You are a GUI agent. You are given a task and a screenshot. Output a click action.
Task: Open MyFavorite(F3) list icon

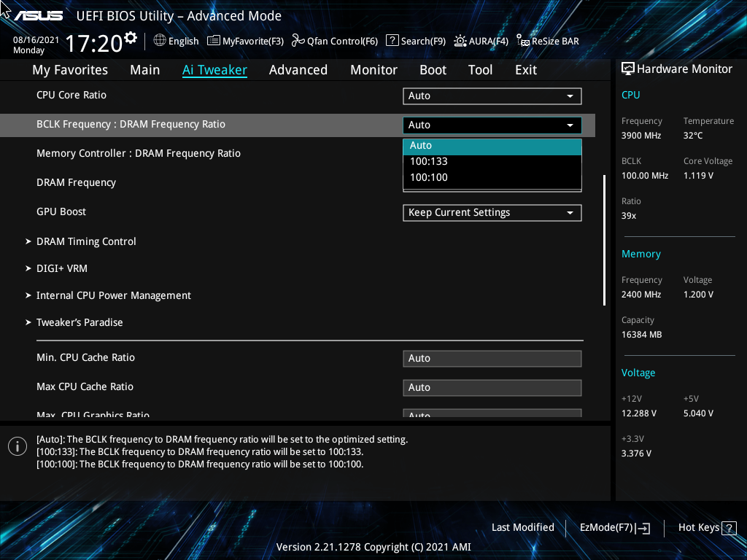[214, 41]
